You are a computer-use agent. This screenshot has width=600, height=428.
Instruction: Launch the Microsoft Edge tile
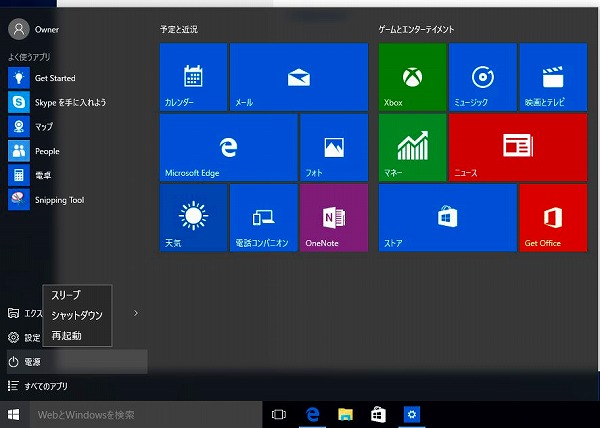coord(228,147)
